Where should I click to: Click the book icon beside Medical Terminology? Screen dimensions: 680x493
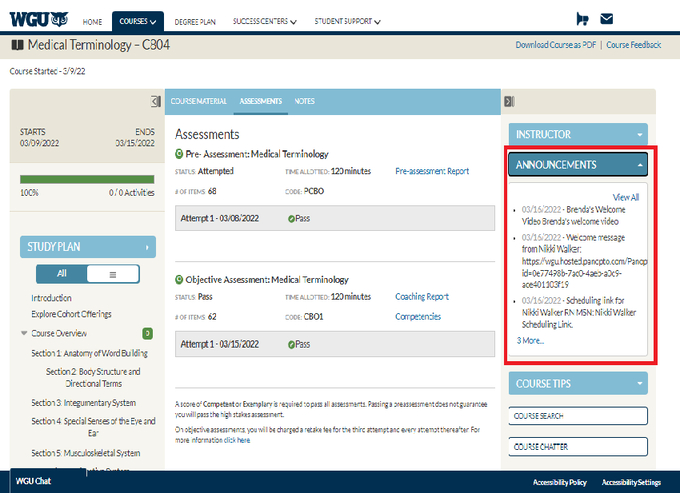coord(17,45)
